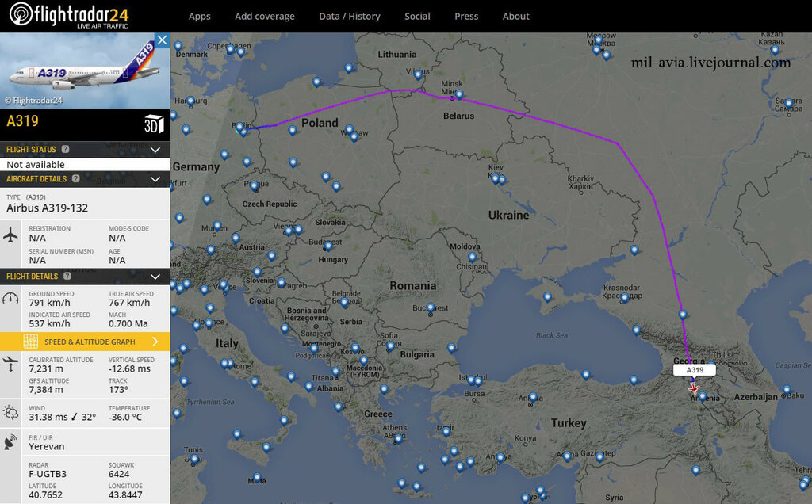This screenshot has height=504, width=812.
Task: Select the airport marker at Izmir
Action: point(446,431)
